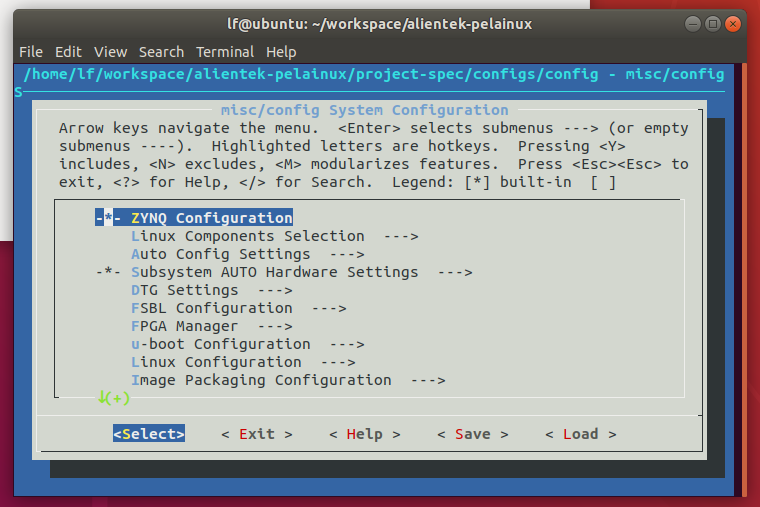Screen dimensions: 760x507
Task: Minimize the terminal window
Action: tap(693, 24)
